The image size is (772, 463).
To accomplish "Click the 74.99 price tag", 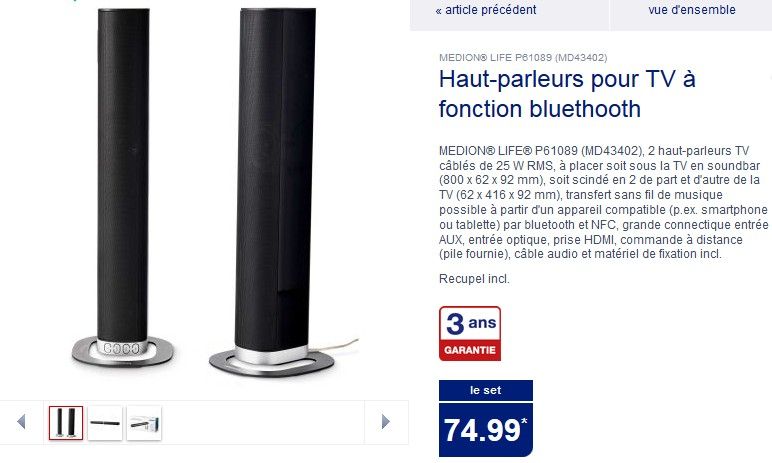I will click(485, 430).
